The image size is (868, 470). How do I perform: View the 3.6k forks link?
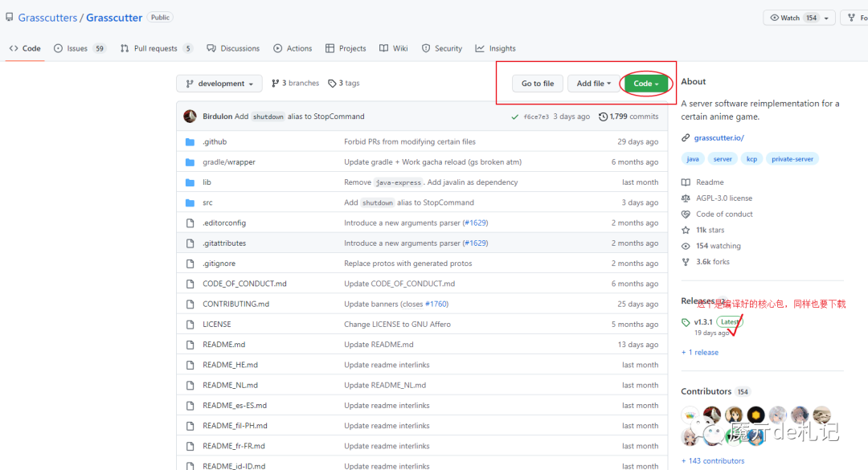[712, 262]
